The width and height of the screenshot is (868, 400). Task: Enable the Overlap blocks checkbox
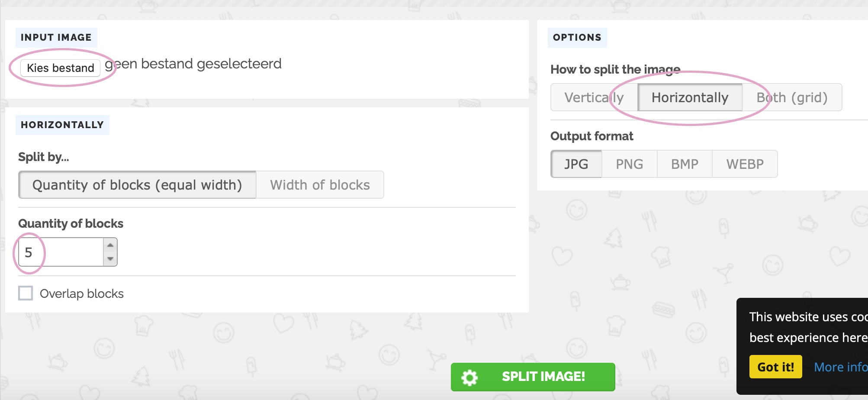(26, 293)
